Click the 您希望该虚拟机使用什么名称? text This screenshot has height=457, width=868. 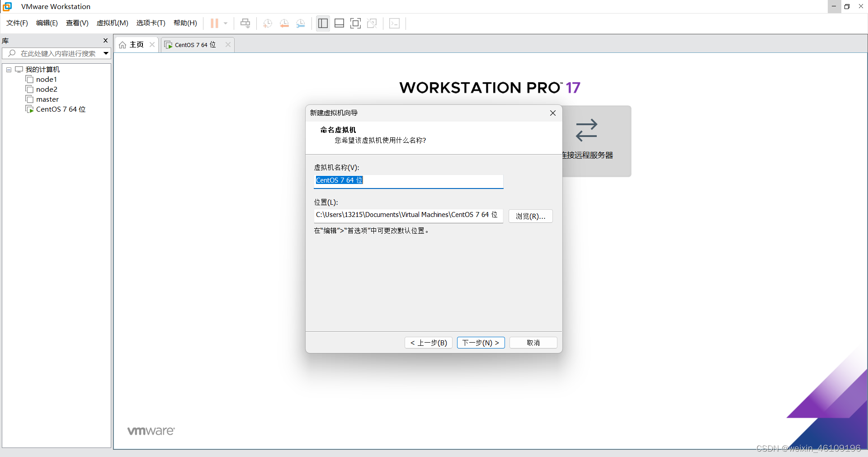pos(380,140)
